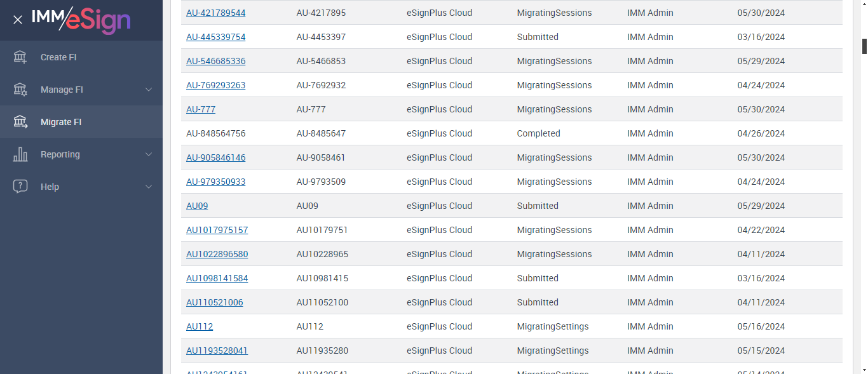Click the AU-905846146 link
Image resolution: width=868 pixels, height=374 pixels.
point(215,157)
